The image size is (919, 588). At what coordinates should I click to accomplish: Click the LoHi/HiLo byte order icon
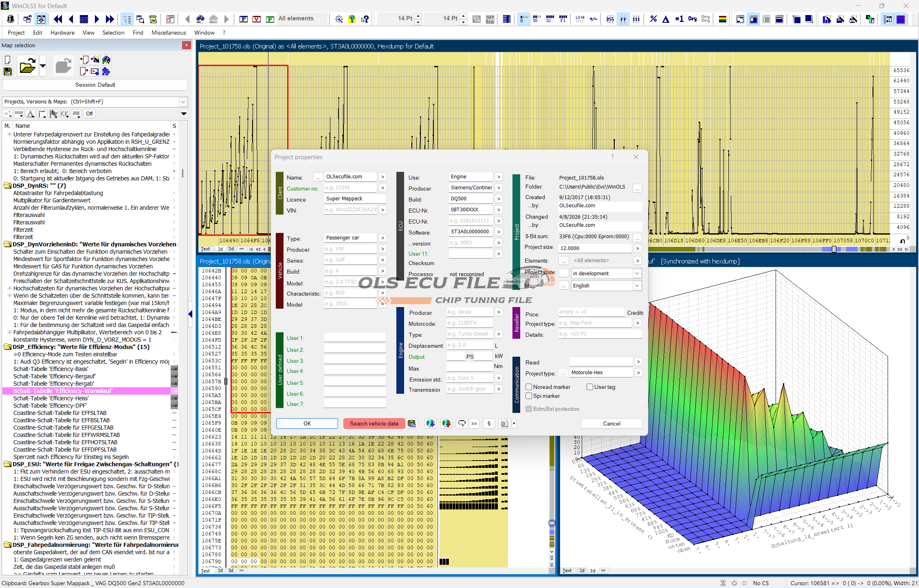click(580, 19)
